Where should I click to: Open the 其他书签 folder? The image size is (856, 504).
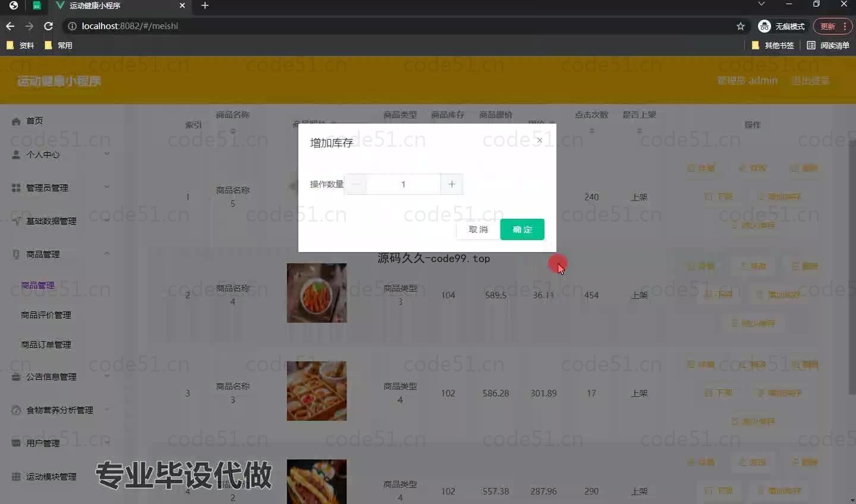[x=773, y=45]
